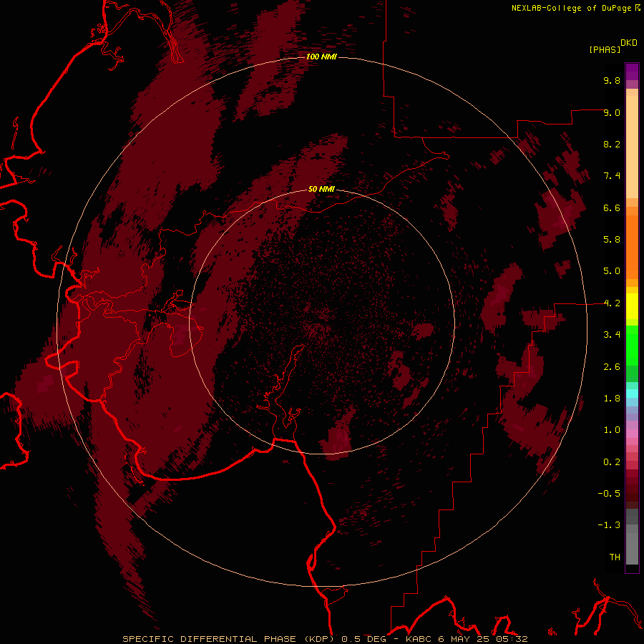Click the 4.2 colorbar value
This screenshot has width=644, height=644.
612,303
